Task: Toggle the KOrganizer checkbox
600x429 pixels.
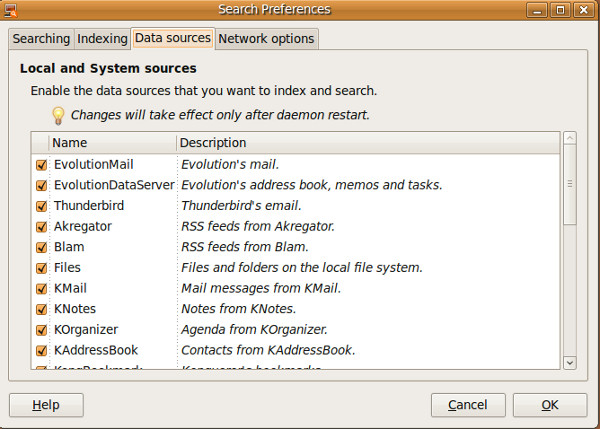Action: (41, 330)
